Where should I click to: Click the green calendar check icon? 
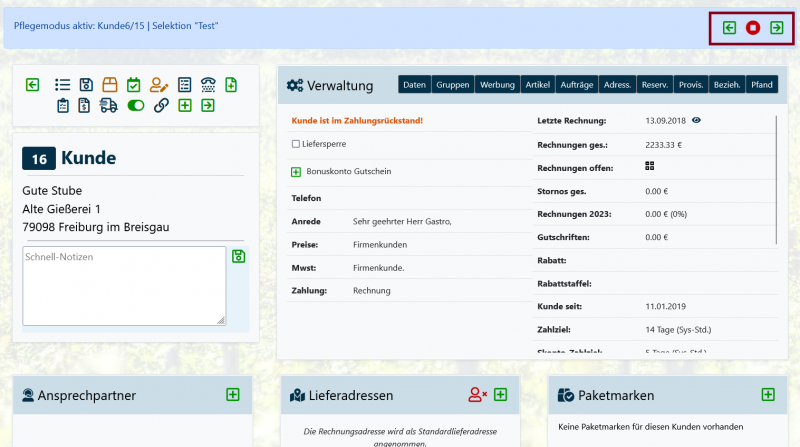tap(134, 85)
